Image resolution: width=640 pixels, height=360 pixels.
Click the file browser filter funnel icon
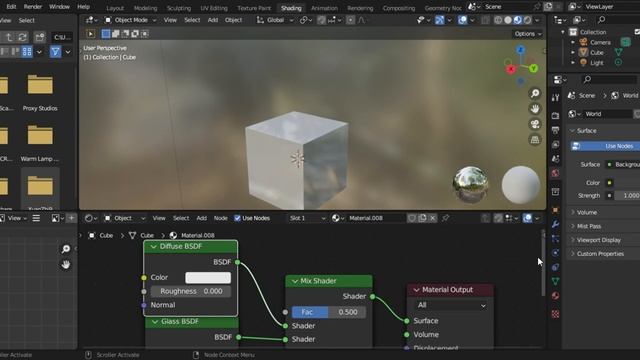(56, 52)
